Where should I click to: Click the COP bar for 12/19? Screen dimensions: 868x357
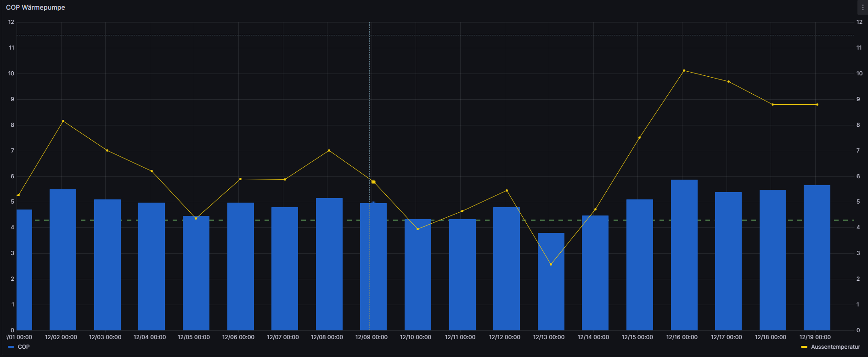pyautogui.click(x=817, y=258)
